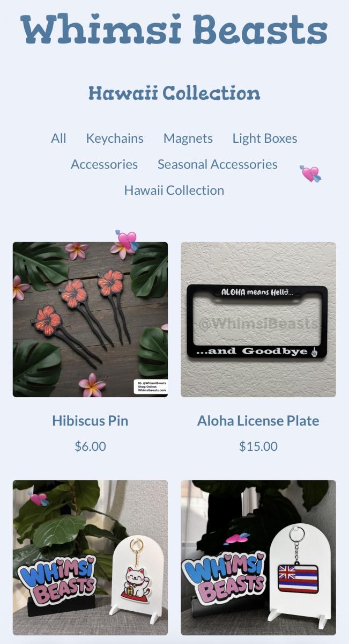Click the Hibiscus Pin product title
349x644 pixels.
pos(90,421)
